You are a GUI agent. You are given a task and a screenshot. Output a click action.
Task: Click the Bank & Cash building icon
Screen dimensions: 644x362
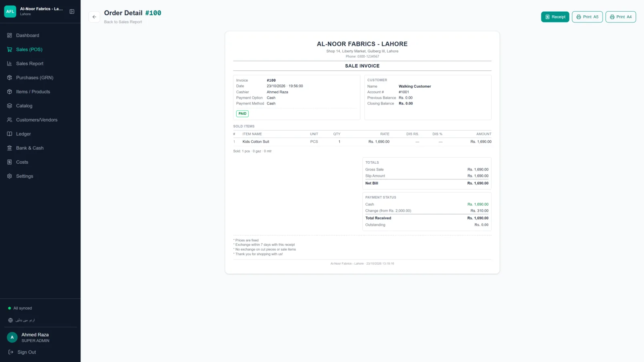pyautogui.click(x=10, y=148)
